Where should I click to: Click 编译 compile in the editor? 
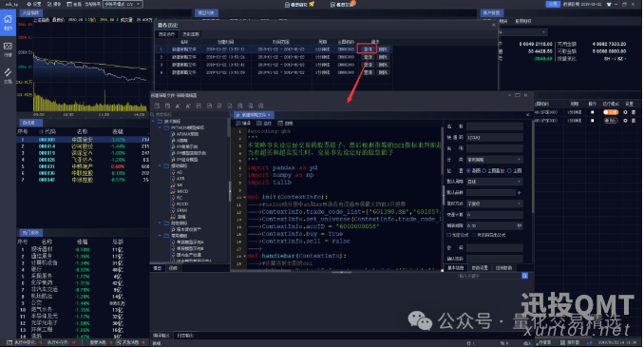click(243, 124)
